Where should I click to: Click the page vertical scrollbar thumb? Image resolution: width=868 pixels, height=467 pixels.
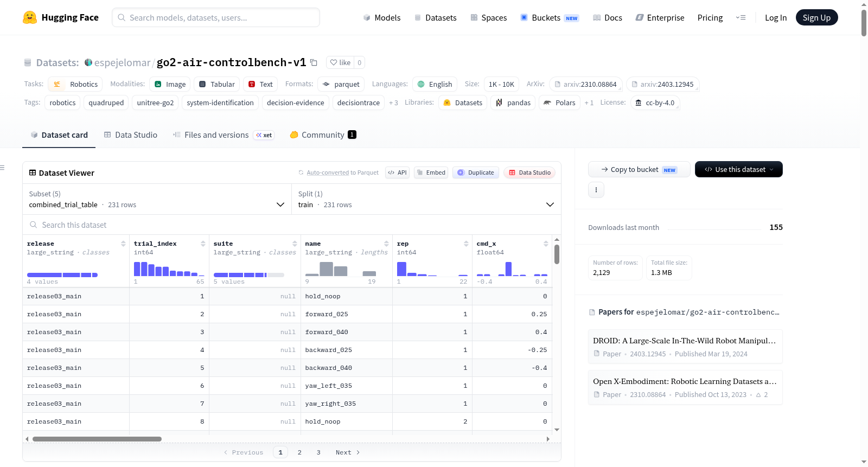[x=864, y=23]
